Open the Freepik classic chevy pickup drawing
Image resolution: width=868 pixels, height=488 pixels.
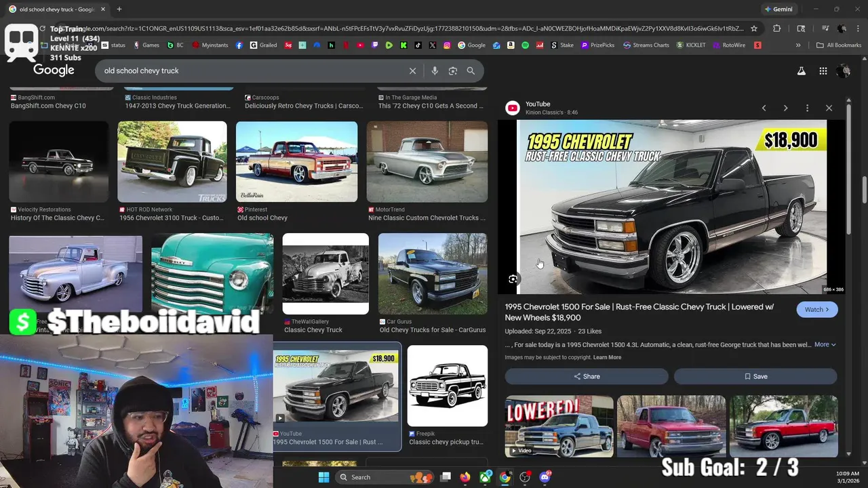(x=448, y=386)
